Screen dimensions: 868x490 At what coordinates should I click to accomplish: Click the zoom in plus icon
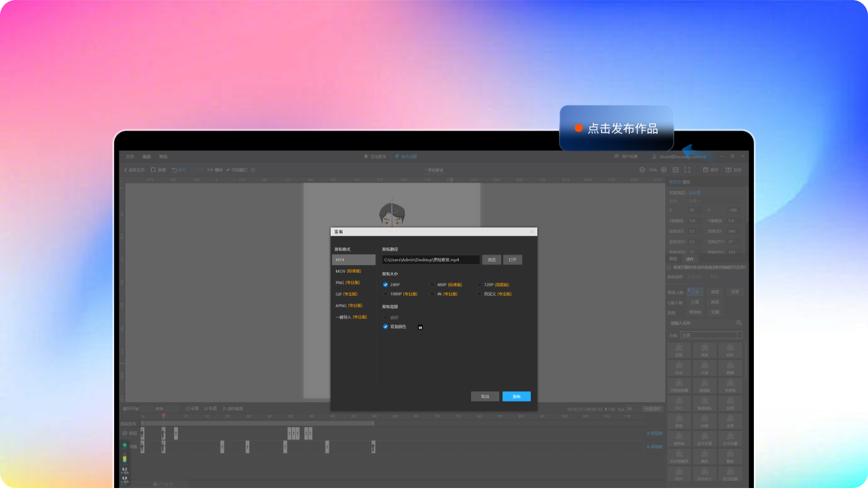(663, 170)
